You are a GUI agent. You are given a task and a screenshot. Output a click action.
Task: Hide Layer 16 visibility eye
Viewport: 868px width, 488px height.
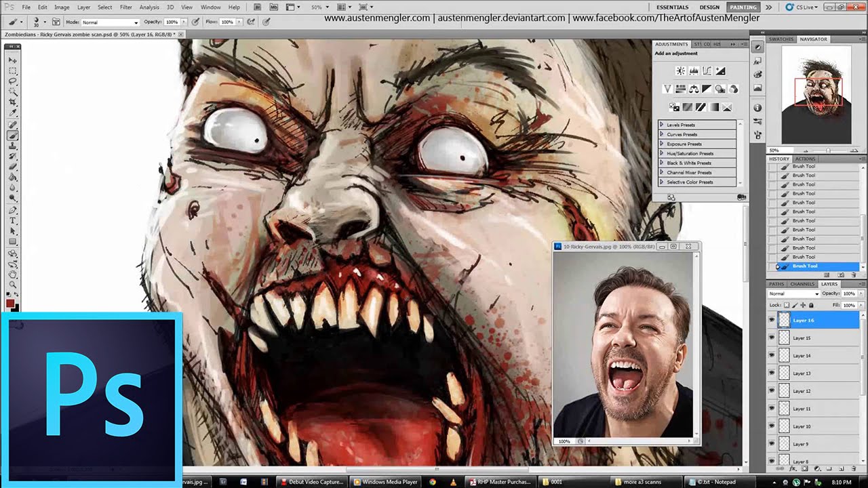point(772,320)
